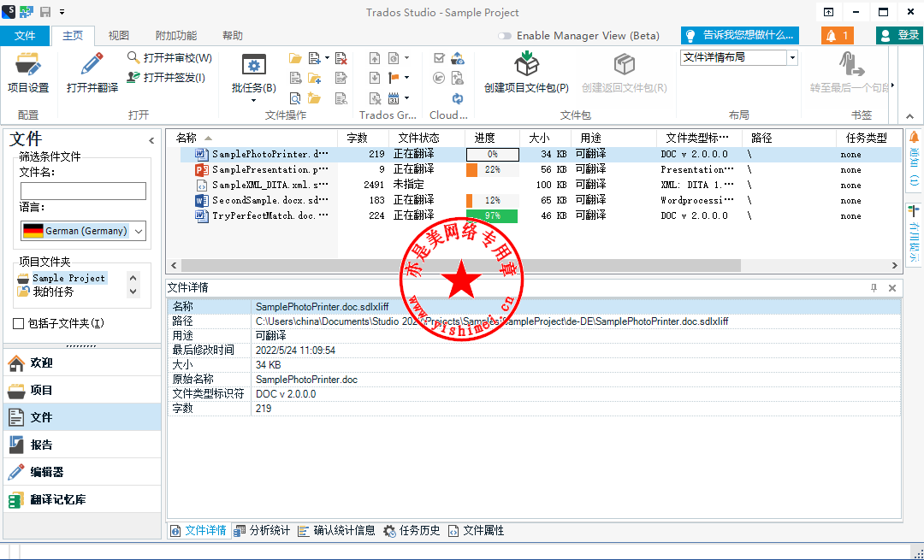
Task: Click the 登录 sign-in button
Action: coord(899,35)
